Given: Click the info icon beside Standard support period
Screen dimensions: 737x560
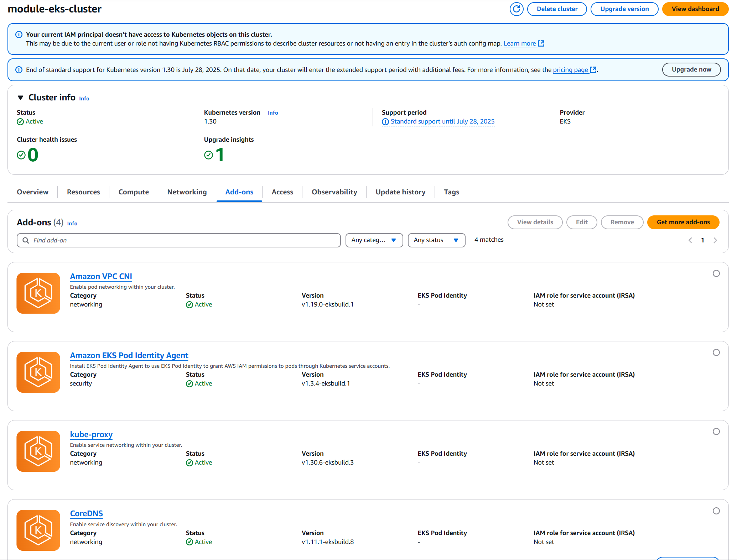Looking at the screenshot, I should tap(385, 122).
